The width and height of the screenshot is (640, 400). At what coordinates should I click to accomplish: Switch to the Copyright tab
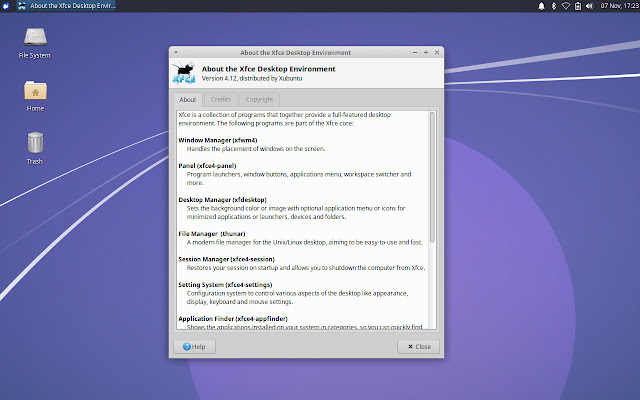(259, 99)
